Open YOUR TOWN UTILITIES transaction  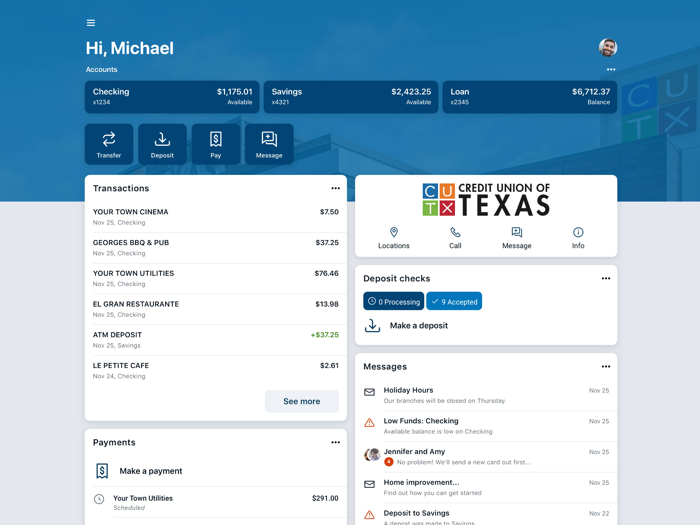coord(216,279)
